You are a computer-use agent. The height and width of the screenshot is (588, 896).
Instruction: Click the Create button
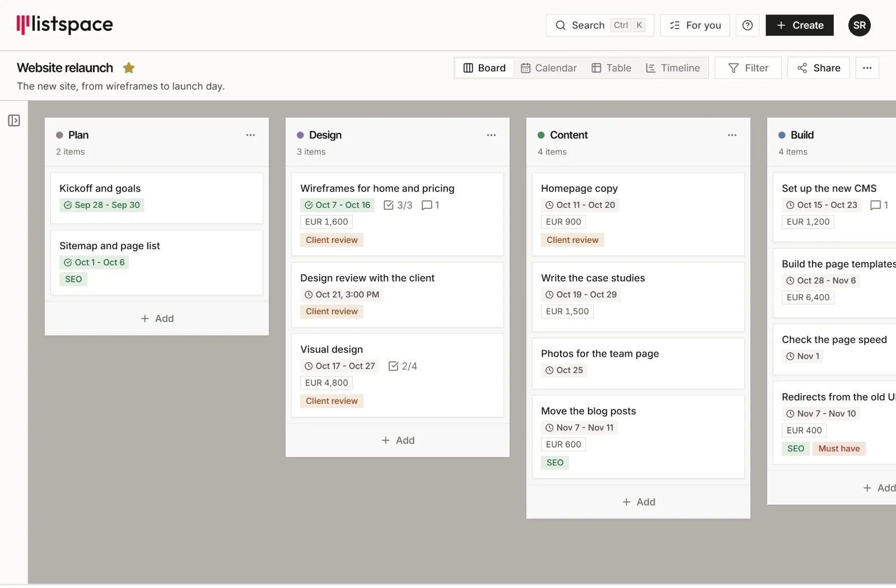(x=800, y=25)
